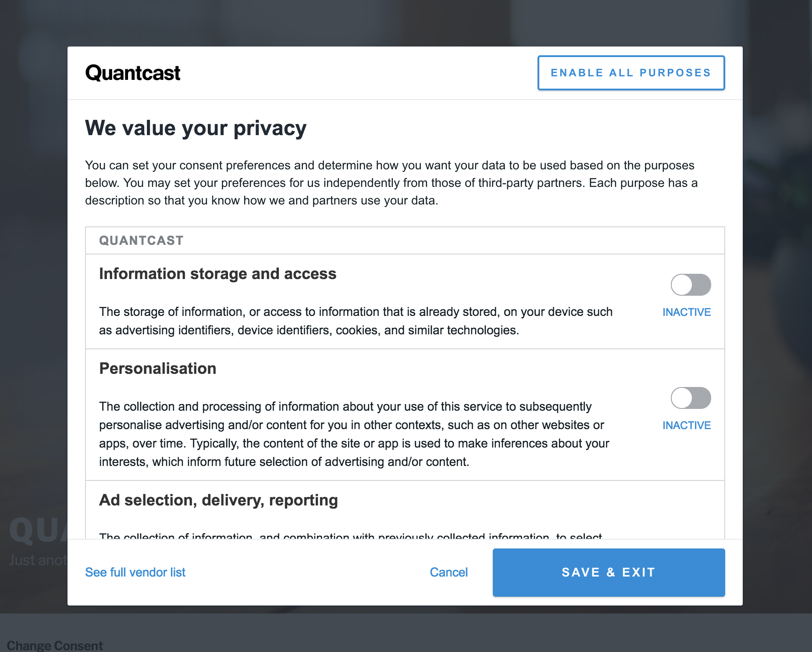This screenshot has height=652, width=812.
Task: Click the Quantcast logo in dialog header
Action: (132, 73)
